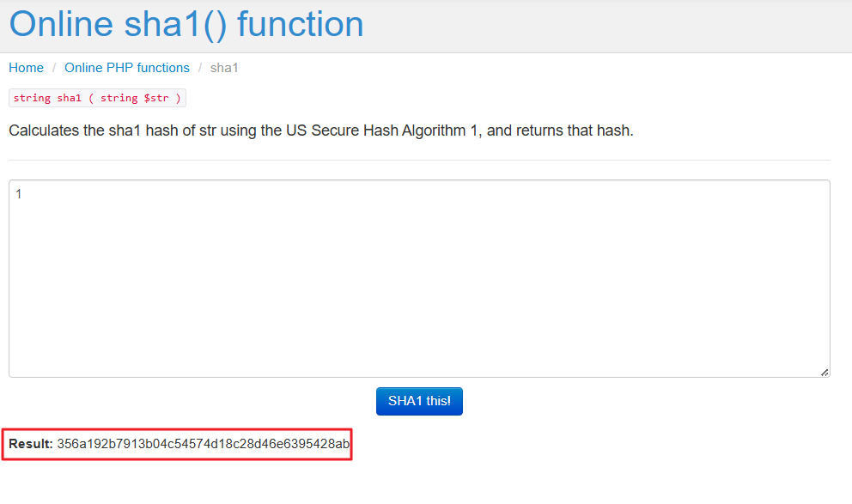Click the empty area inside the textarea bottom

point(419,352)
